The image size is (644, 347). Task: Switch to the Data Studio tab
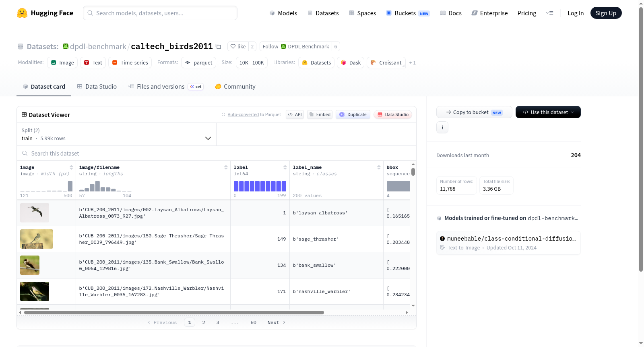pyautogui.click(x=97, y=86)
